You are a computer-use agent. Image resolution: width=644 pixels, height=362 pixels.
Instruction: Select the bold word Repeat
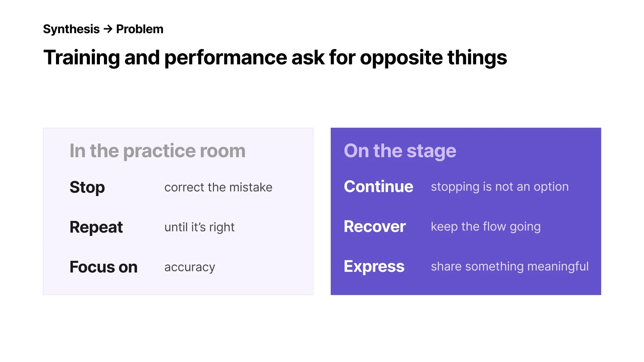tap(96, 227)
